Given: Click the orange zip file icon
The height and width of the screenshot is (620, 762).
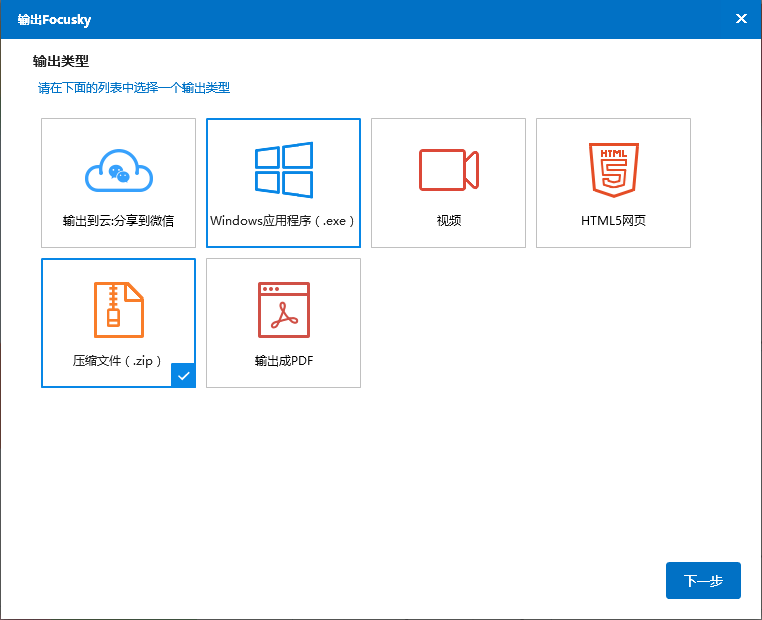Looking at the screenshot, I should [119, 310].
